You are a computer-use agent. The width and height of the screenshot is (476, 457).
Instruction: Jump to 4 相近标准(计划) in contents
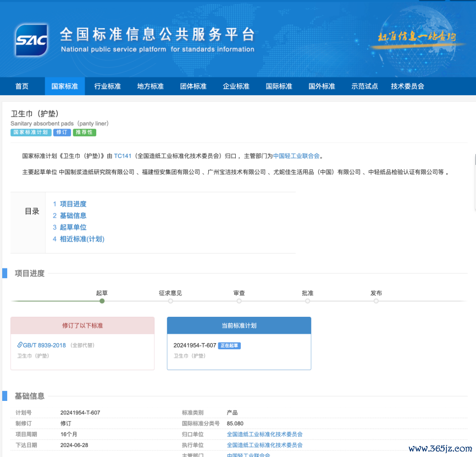click(x=78, y=239)
